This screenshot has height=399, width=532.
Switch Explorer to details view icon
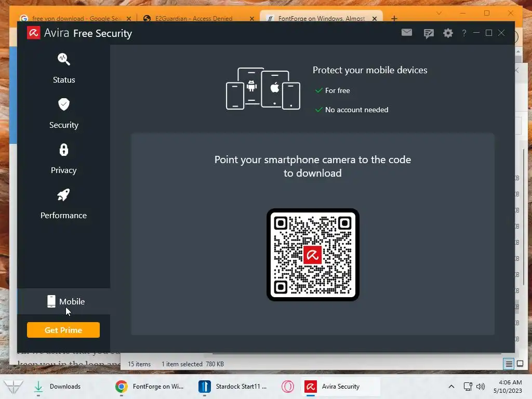509,364
